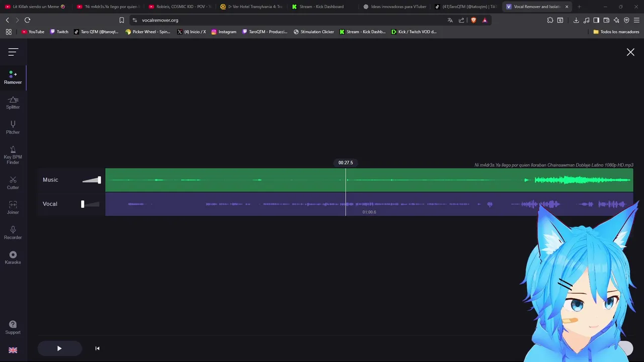Viewport: 644px width, 362px height.
Task: Open the Joiner tool
Action: pyautogui.click(x=13, y=207)
